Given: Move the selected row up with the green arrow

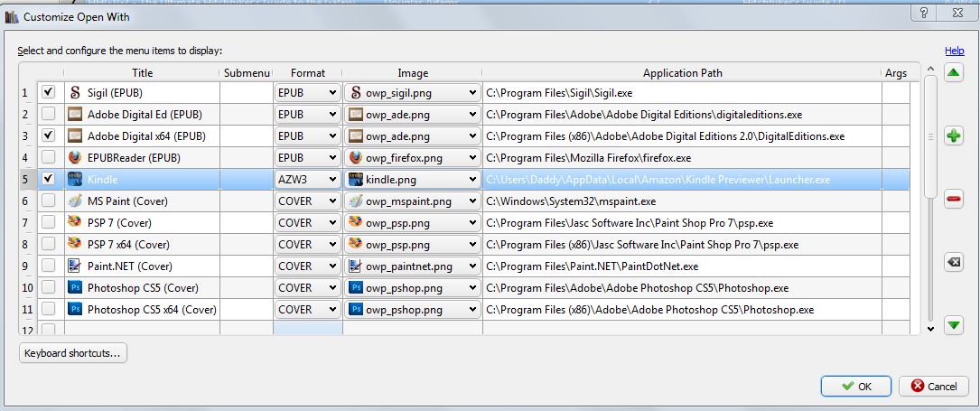Looking at the screenshot, I should [x=953, y=73].
